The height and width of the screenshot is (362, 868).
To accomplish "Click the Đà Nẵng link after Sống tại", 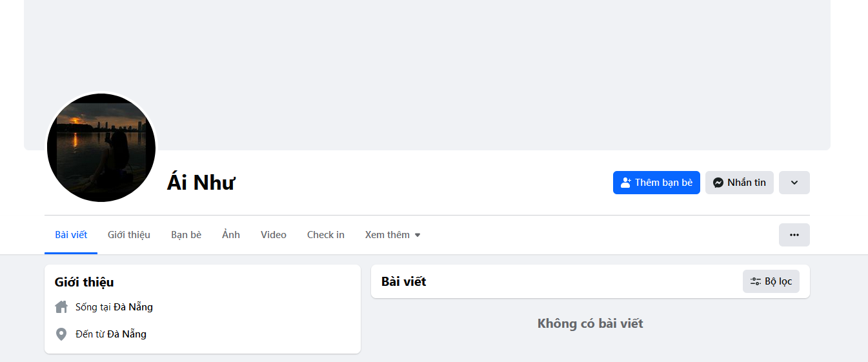I will click(134, 307).
